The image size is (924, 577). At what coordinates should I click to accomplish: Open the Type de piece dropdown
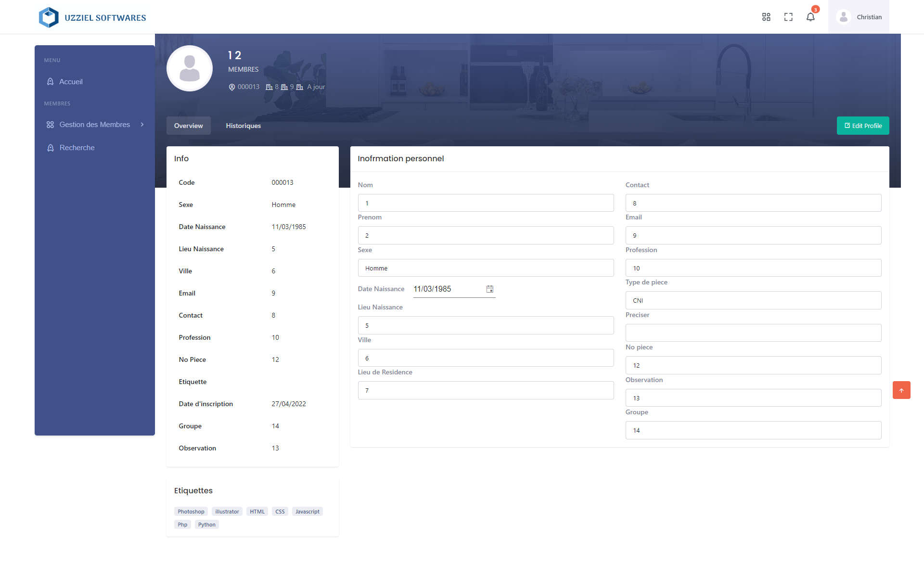753,300
